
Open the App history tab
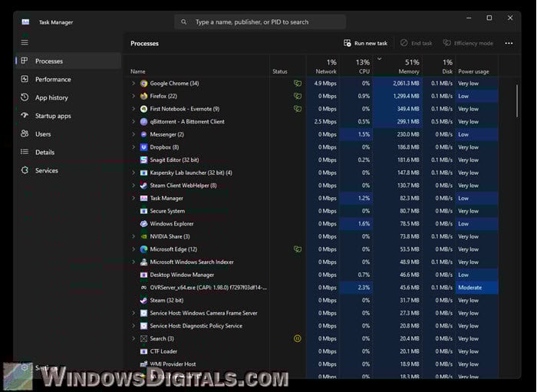click(68, 97)
